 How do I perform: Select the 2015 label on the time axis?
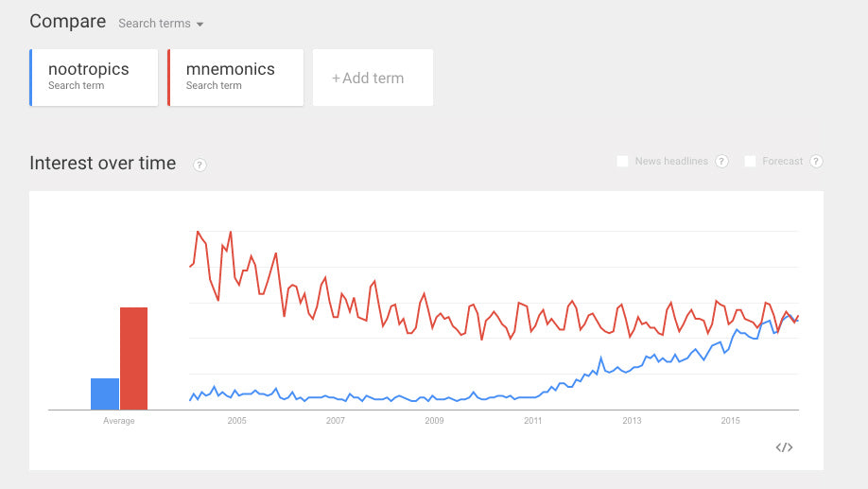point(731,421)
